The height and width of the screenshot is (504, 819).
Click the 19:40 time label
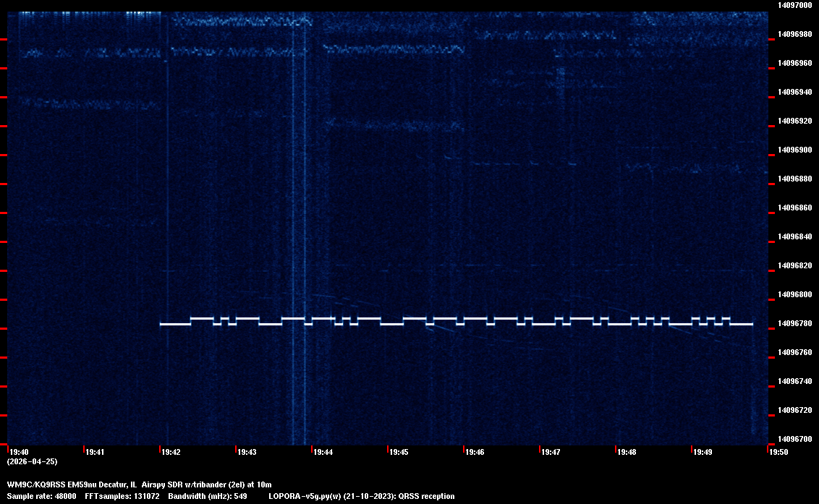point(20,452)
